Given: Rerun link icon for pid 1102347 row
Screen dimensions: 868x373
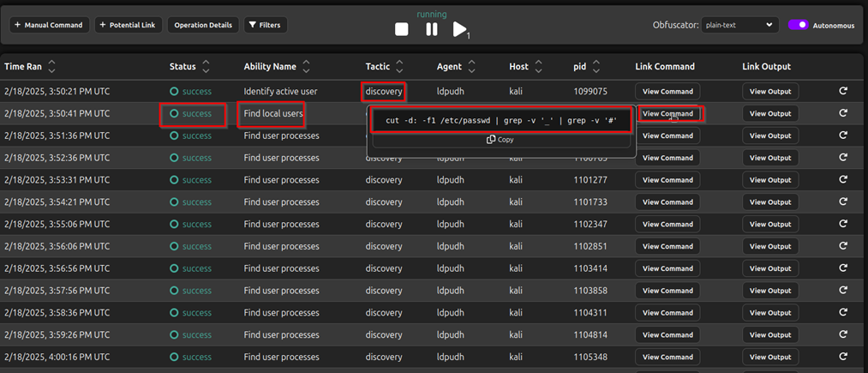Looking at the screenshot, I should pos(843,224).
